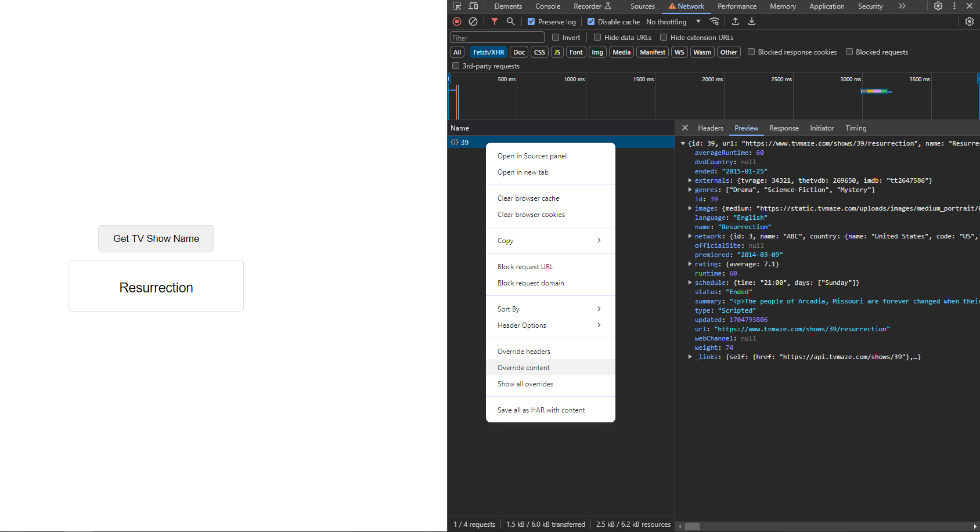
Task: Expand the _links object
Action: pos(690,357)
